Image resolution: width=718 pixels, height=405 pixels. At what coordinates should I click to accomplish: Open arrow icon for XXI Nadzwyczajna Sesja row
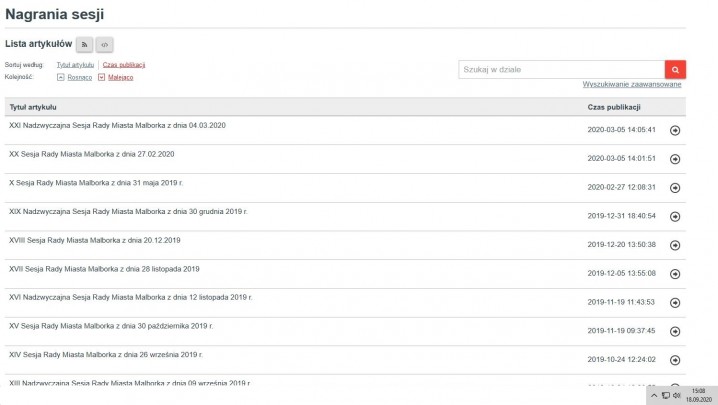(674, 130)
